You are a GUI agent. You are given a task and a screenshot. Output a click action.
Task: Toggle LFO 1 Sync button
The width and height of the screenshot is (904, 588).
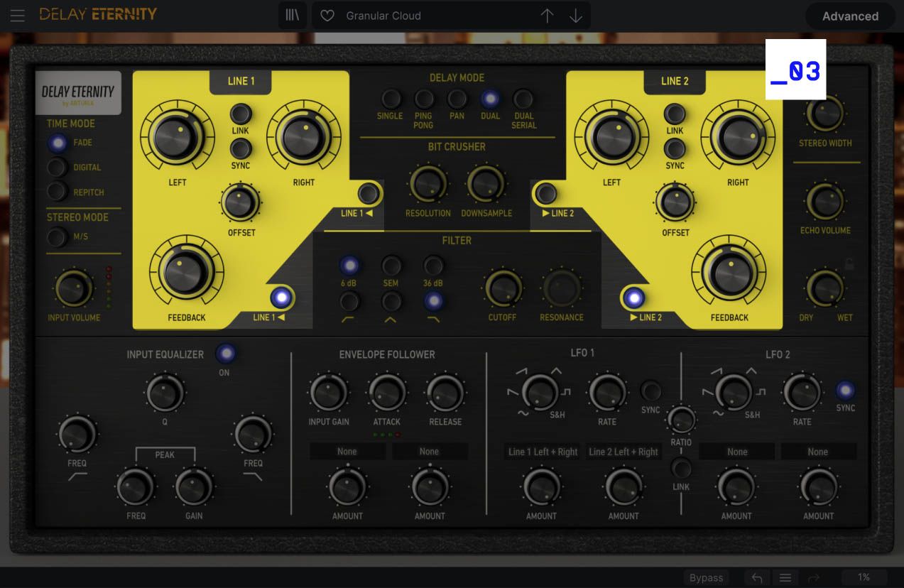click(x=650, y=391)
